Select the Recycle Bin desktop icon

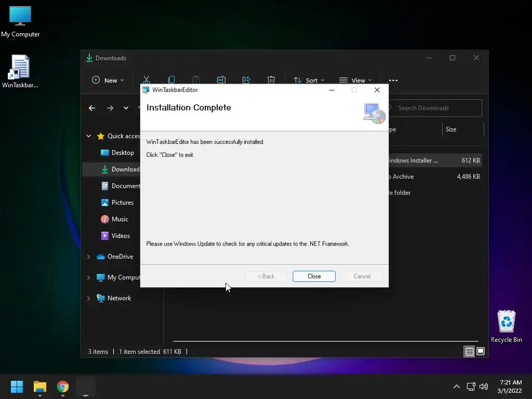(506, 326)
